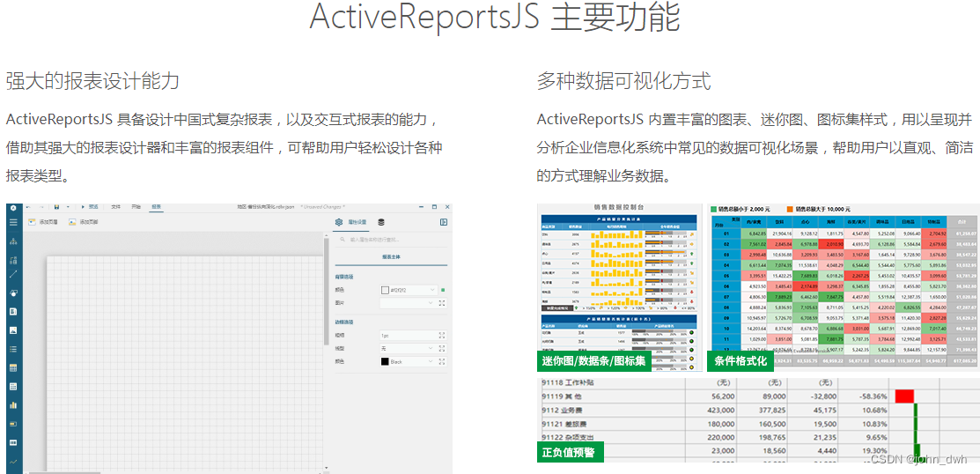Select the sparkline tool at sidebar bottom
This screenshot has height=474, width=980.
coord(13,462)
